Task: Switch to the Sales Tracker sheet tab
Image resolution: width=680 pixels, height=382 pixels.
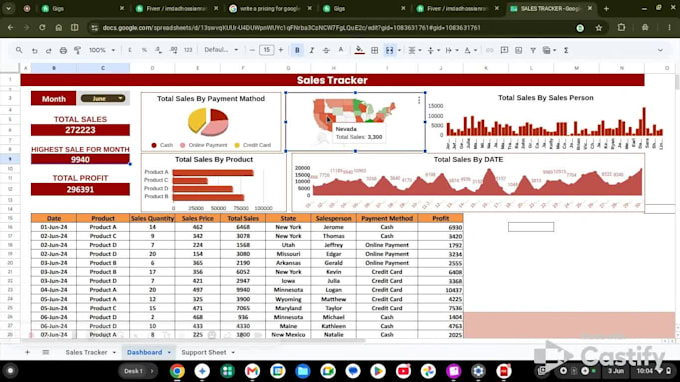Action: 86,352
